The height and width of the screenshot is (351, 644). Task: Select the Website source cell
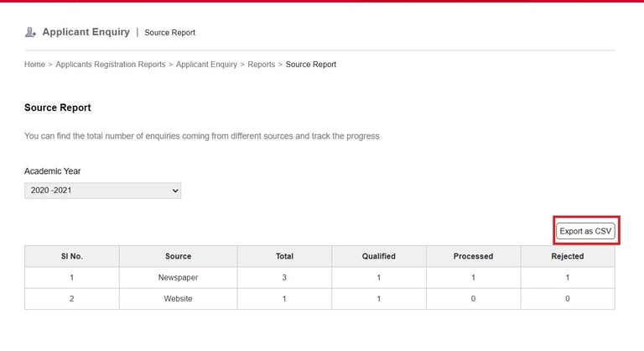point(179,299)
